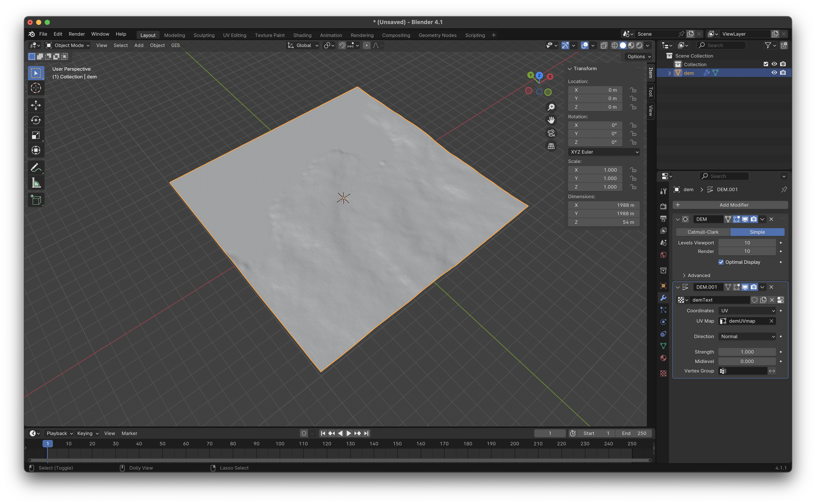
Task: Open the World properties tab
Action: click(x=663, y=255)
